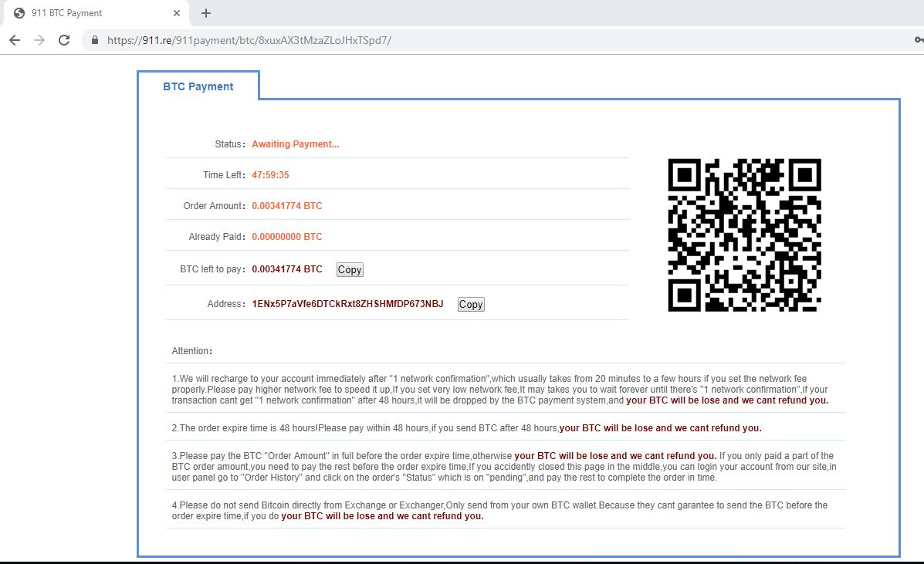Go back to the previous page
924x564 pixels.
pos(15,40)
